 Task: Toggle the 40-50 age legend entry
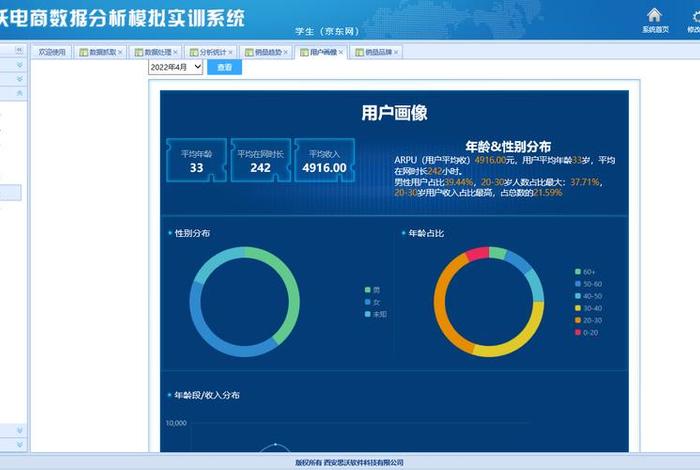588,296
